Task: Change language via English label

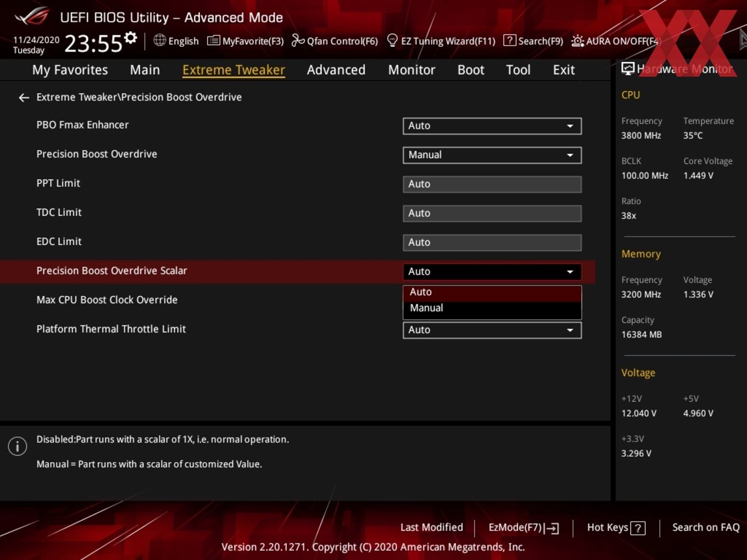Action: [183, 41]
